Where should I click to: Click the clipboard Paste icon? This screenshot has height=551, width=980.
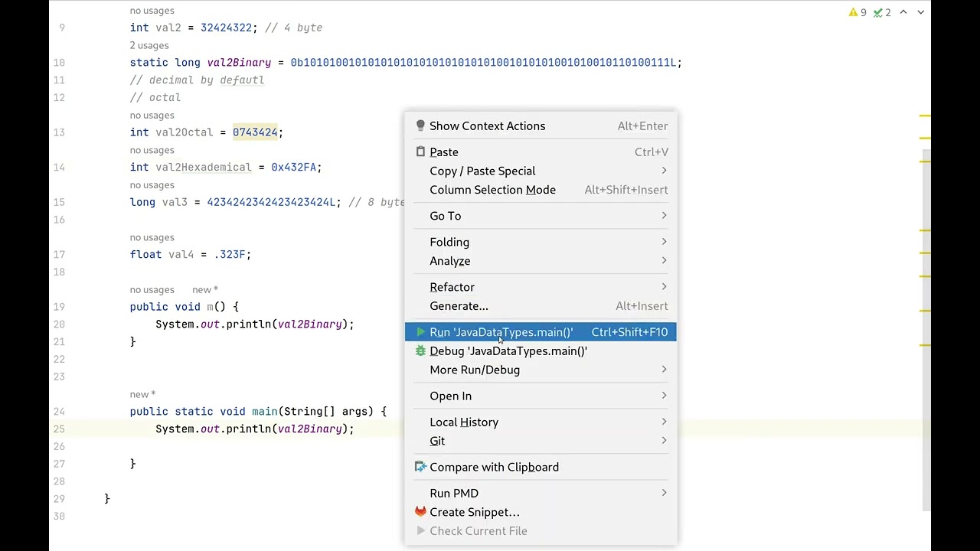(420, 152)
